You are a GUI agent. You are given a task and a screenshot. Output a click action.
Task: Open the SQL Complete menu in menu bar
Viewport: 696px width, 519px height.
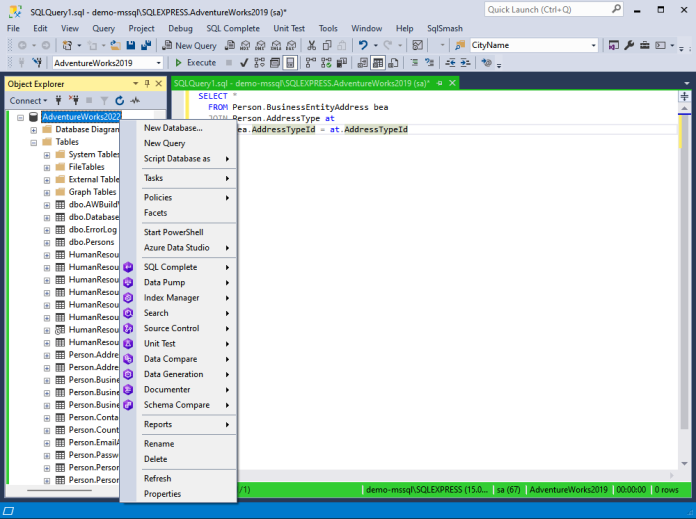click(x=233, y=28)
